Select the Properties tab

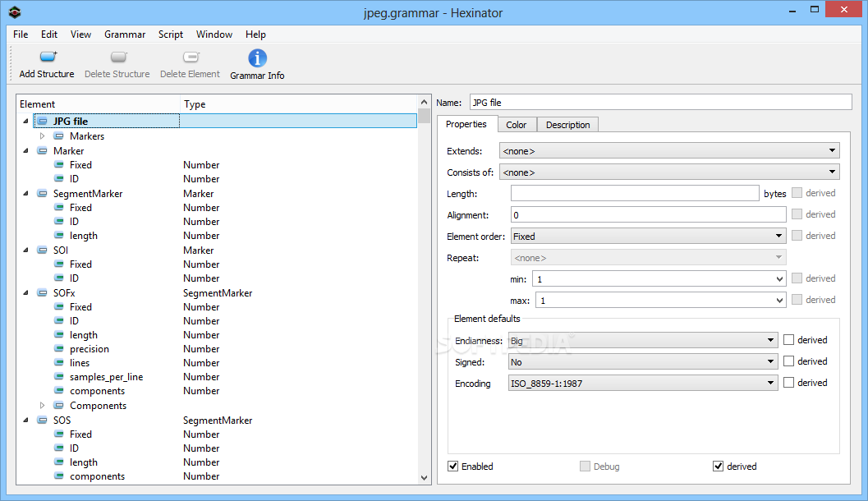(466, 124)
